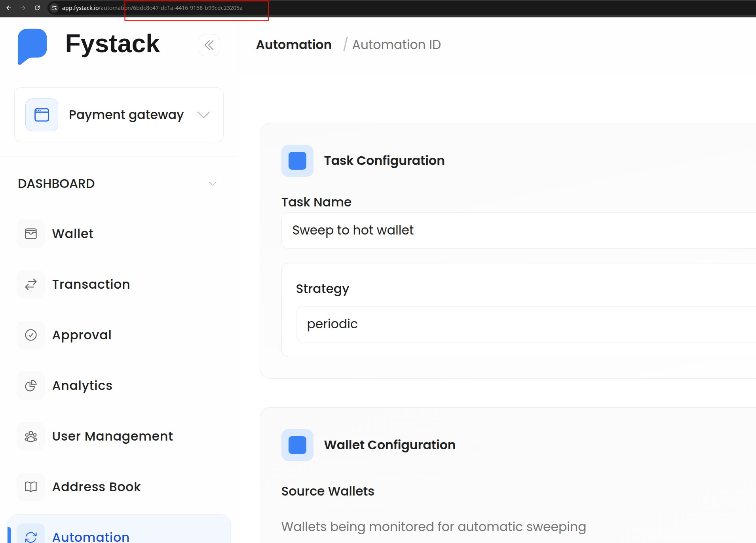Click the Automation breadcrumb link
The width and height of the screenshot is (756, 543).
click(294, 45)
